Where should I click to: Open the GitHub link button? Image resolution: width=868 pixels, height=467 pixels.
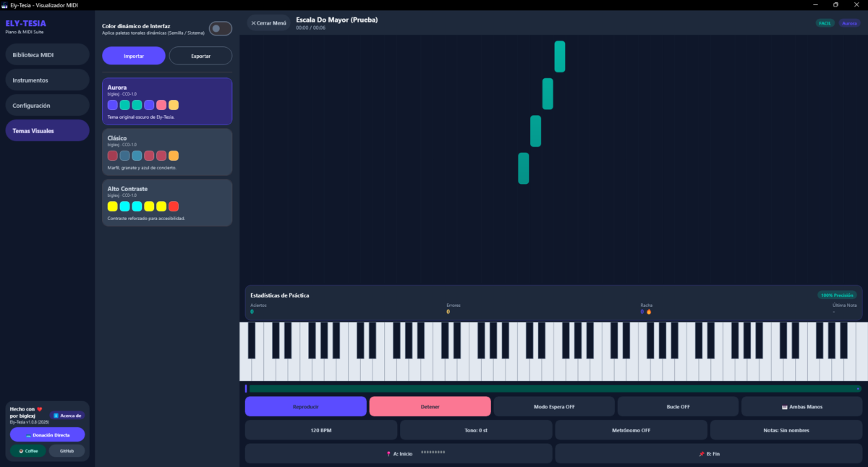67,450
